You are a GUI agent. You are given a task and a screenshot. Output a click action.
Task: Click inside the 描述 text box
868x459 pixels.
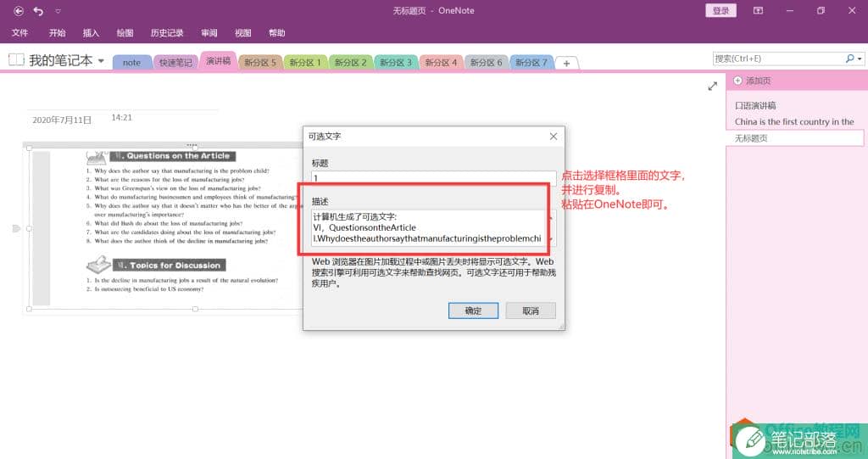pyautogui.click(x=428, y=227)
